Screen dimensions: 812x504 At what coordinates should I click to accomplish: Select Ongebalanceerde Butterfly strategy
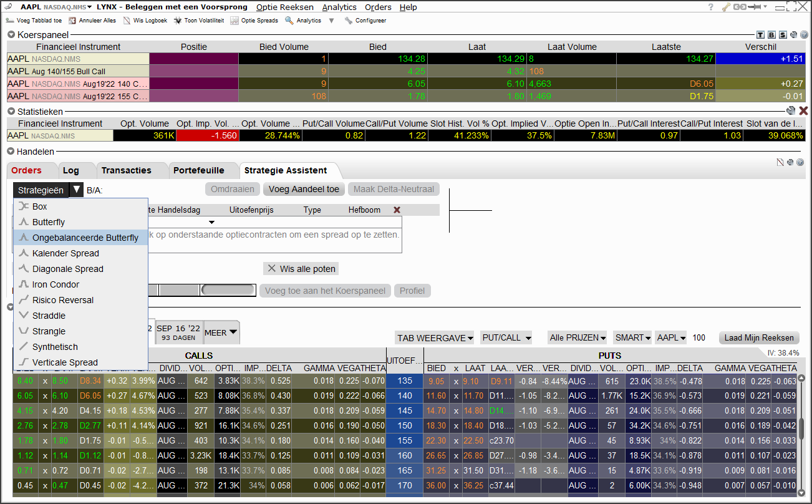tap(80, 238)
